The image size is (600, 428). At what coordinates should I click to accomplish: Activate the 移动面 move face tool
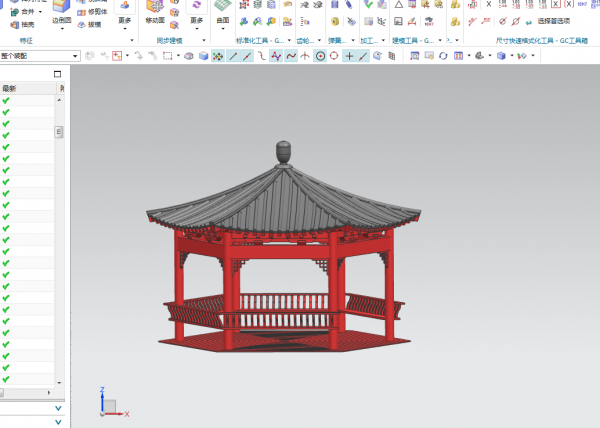(155, 12)
